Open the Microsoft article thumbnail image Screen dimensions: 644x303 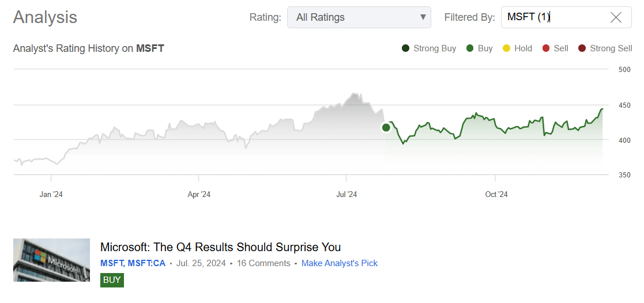tap(51, 260)
